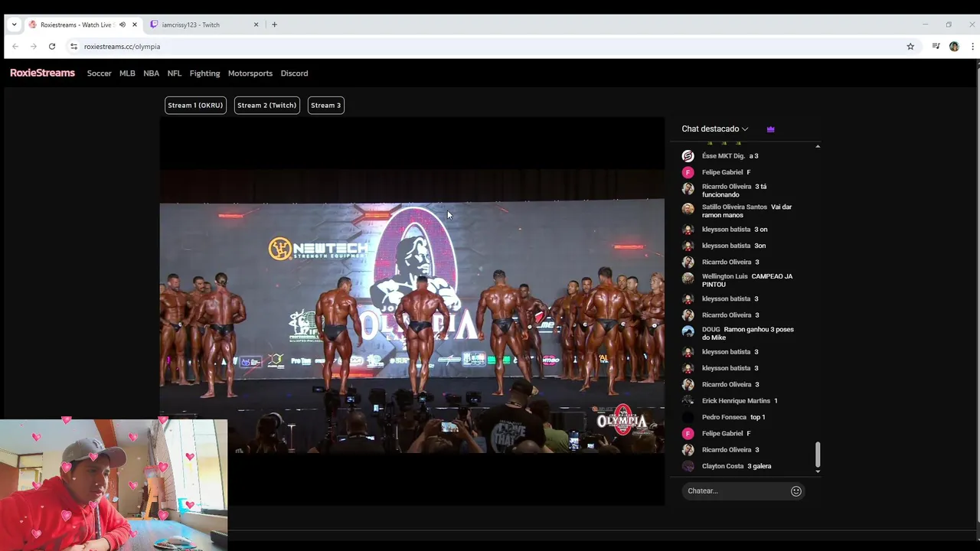Click the Olympia video player
Image resolution: width=980 pixels, height=551 pixels.
[x=412, y=311]
